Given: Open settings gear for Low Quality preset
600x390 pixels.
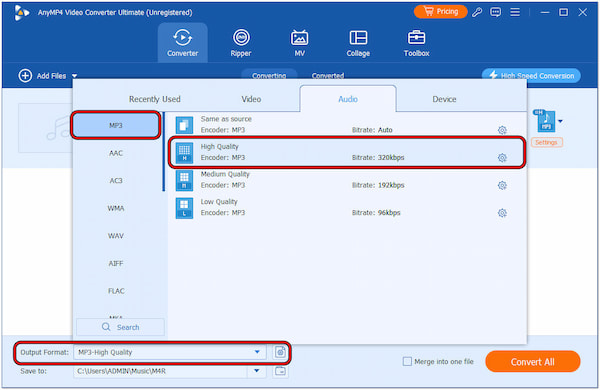Looking at the screenshot, I should click(x=502, y=213).
